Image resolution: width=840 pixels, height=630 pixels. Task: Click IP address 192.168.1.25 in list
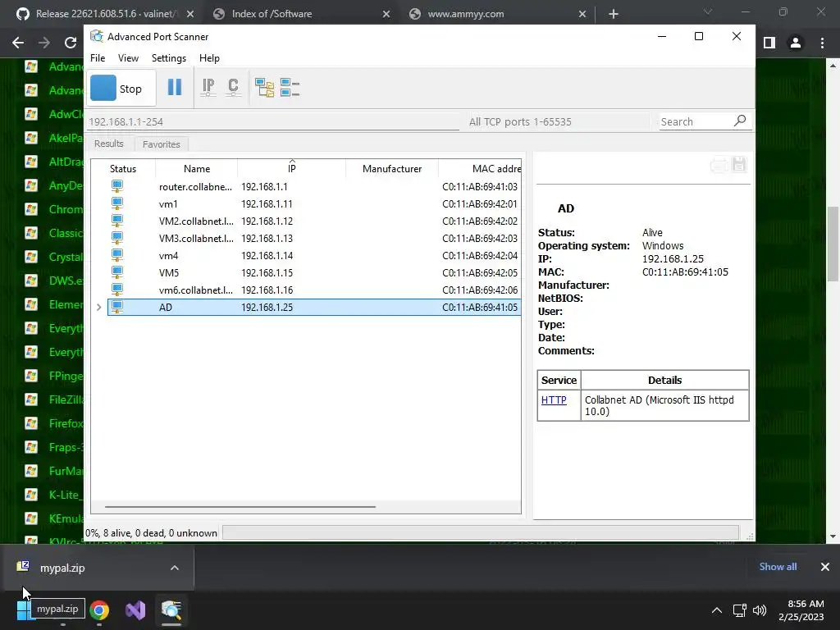[x=267, y=307]
